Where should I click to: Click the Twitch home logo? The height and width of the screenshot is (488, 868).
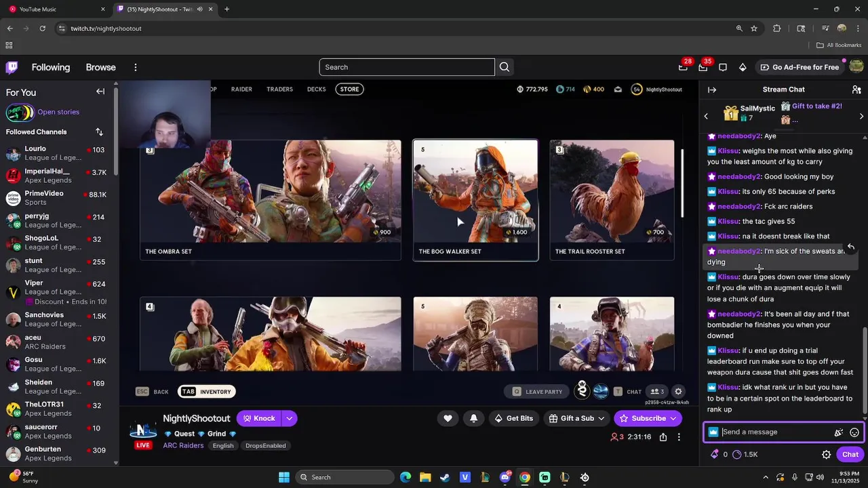12,67
